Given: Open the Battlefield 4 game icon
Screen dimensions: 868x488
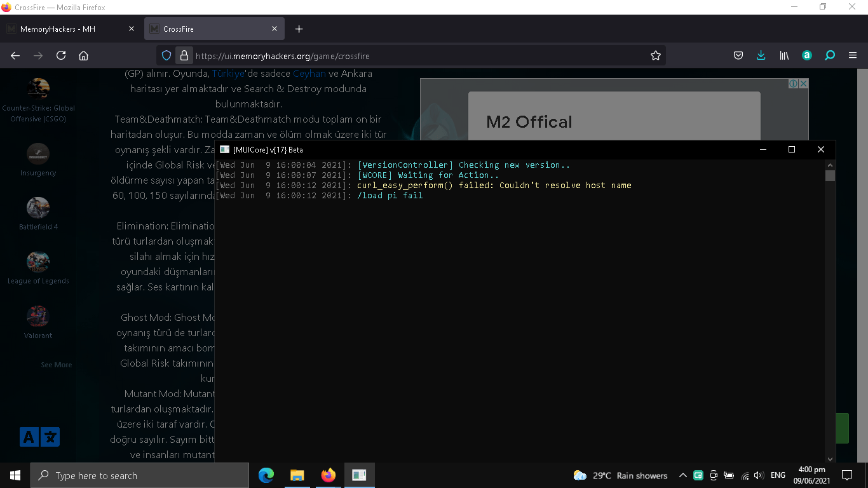Looking at the screenshot, I should (38, 208).
